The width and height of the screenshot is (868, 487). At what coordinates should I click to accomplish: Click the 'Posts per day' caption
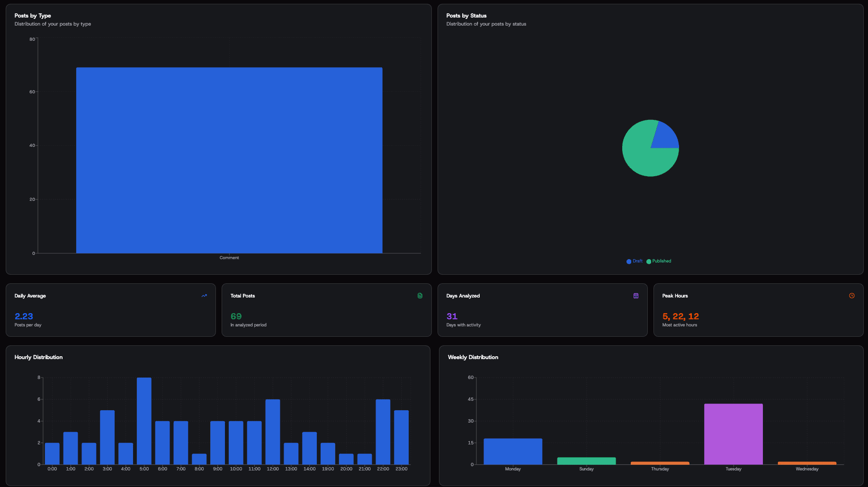click(x=28, y=325)
